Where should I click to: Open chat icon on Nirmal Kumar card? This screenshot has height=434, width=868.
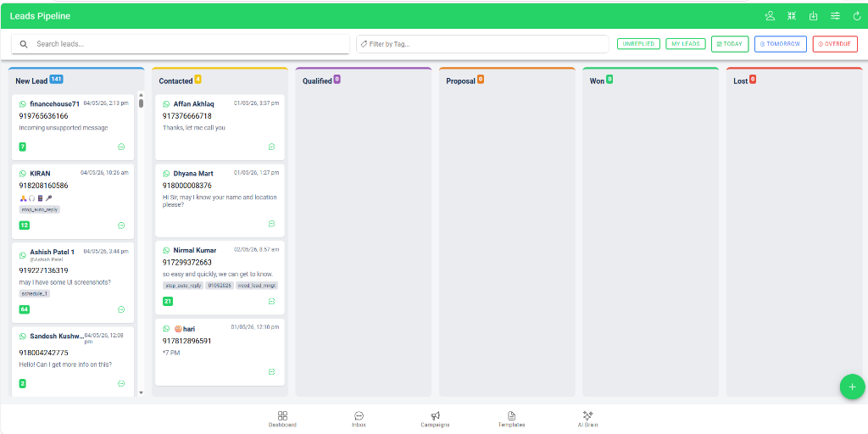pyautogui.click(x=272, y=301)
